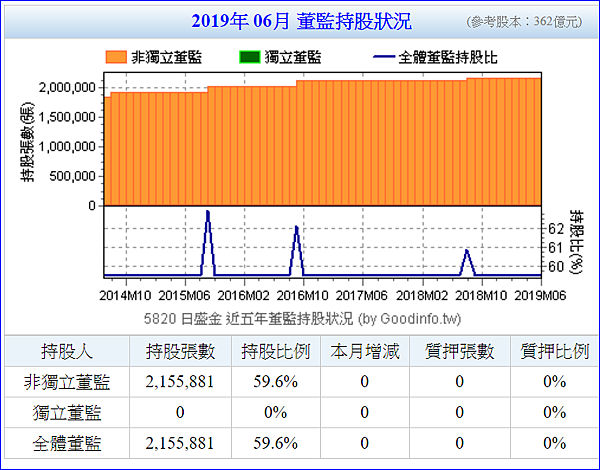Viewport: 600px width, 470px height.
Task: Click the 非獨立董監 legend label
Action: point(166,57)
